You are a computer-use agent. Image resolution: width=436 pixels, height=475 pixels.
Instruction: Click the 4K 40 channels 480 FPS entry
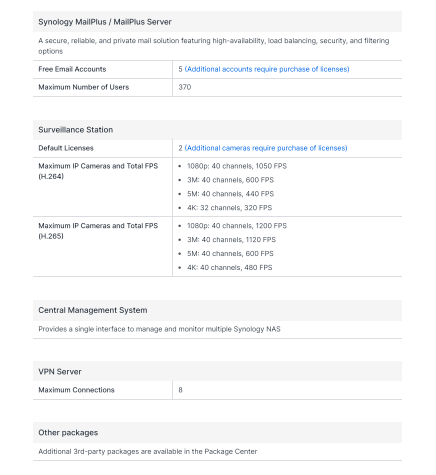[x=229, y=268]
